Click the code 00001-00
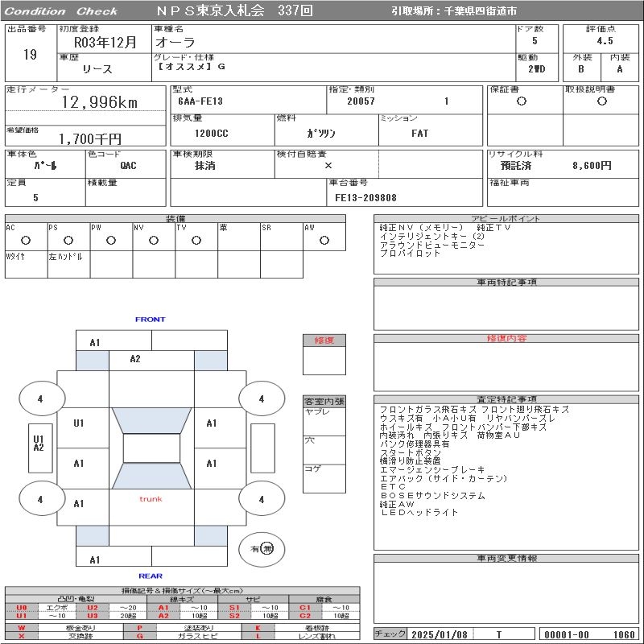This screenshot has width=644, height=644. point(567,634)
